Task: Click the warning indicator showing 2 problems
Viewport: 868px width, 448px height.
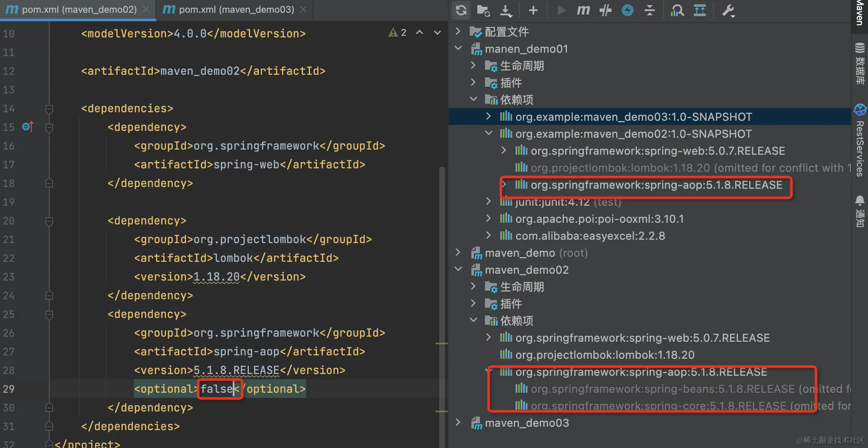Action: [x=397, y=33]
